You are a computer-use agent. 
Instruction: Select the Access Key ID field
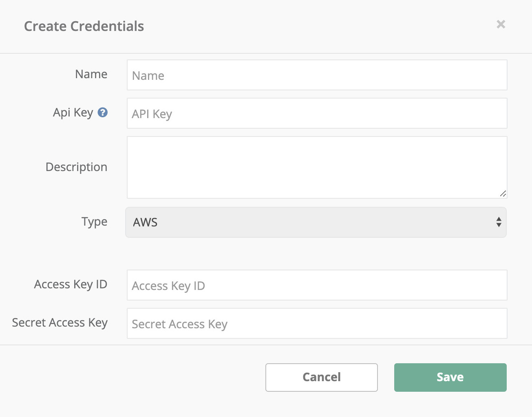point(317,285)
